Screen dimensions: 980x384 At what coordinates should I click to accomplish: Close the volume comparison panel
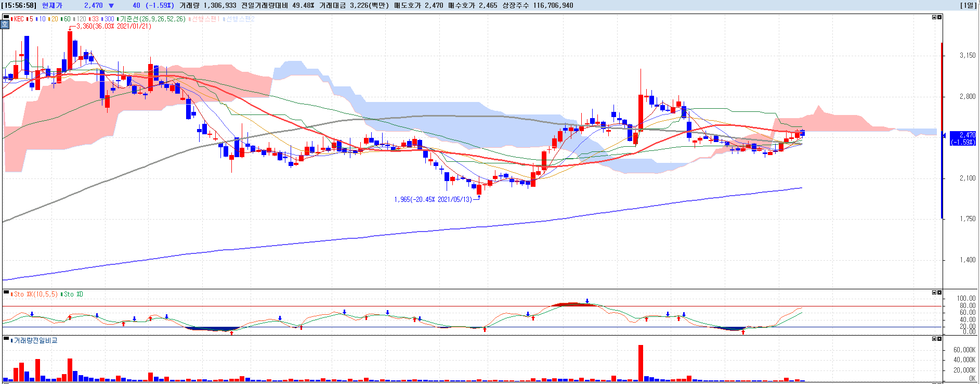(939, 339)
